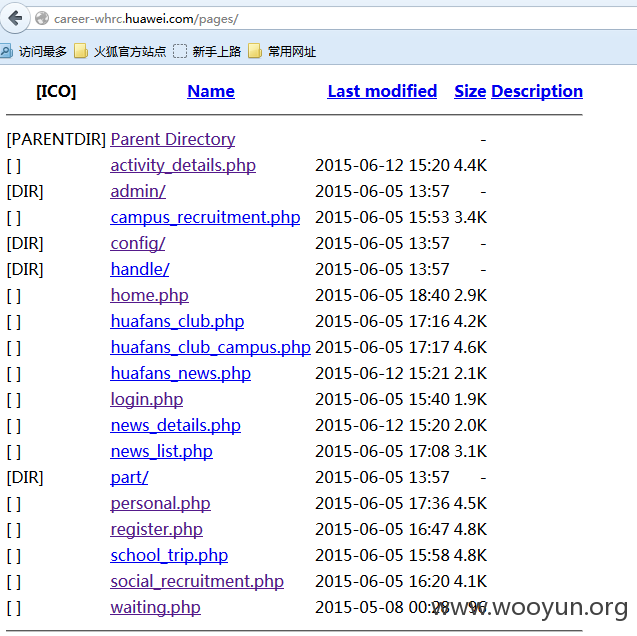This screenshot has height=636, width=637.
Task: Click the 4.6K size of huafans_club_campus.php
Action: (x=470, y=347)
